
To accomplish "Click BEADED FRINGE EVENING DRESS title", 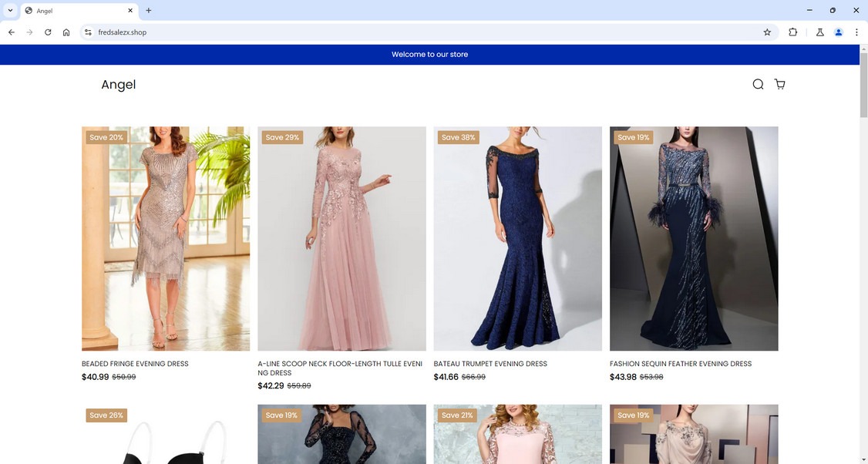I will (x=135, y=364).
